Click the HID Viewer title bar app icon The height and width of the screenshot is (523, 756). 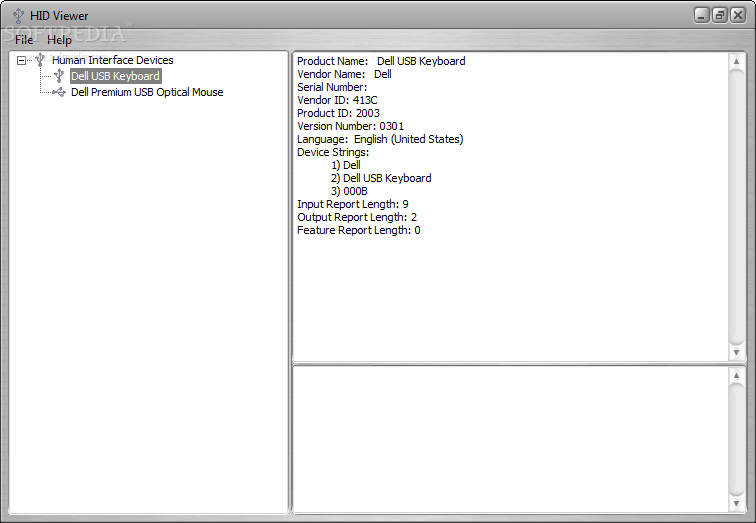pyautogui.click(x=18, y=15)
